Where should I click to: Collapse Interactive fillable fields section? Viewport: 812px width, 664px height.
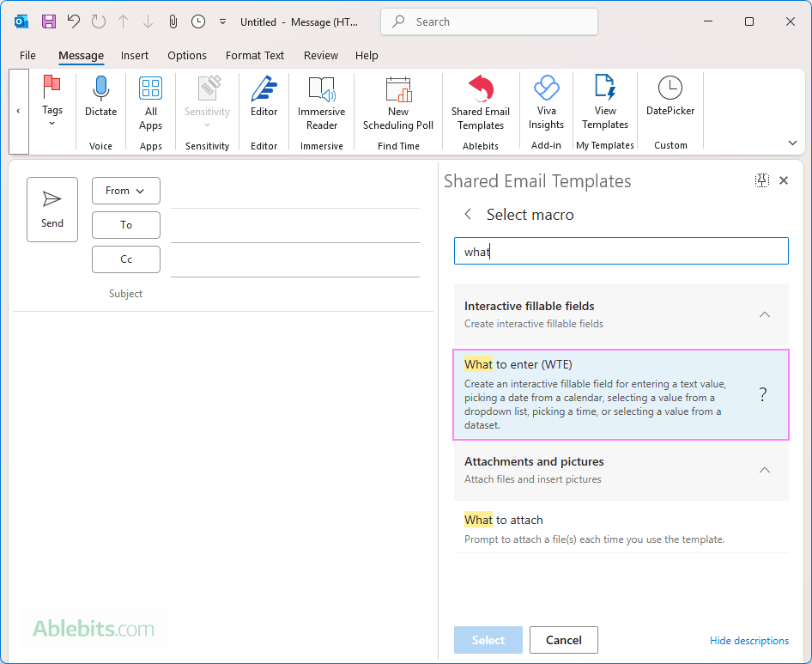(x=764, y=314)
